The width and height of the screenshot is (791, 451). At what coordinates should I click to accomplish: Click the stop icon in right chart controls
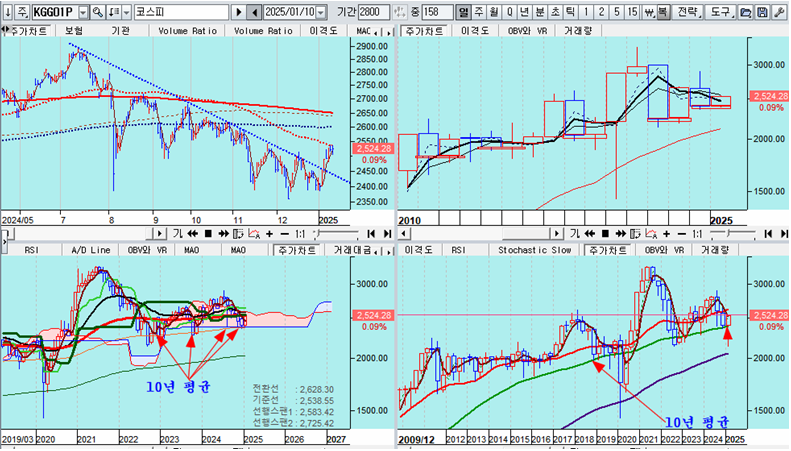pyautogui.click(x=605, y=234)
